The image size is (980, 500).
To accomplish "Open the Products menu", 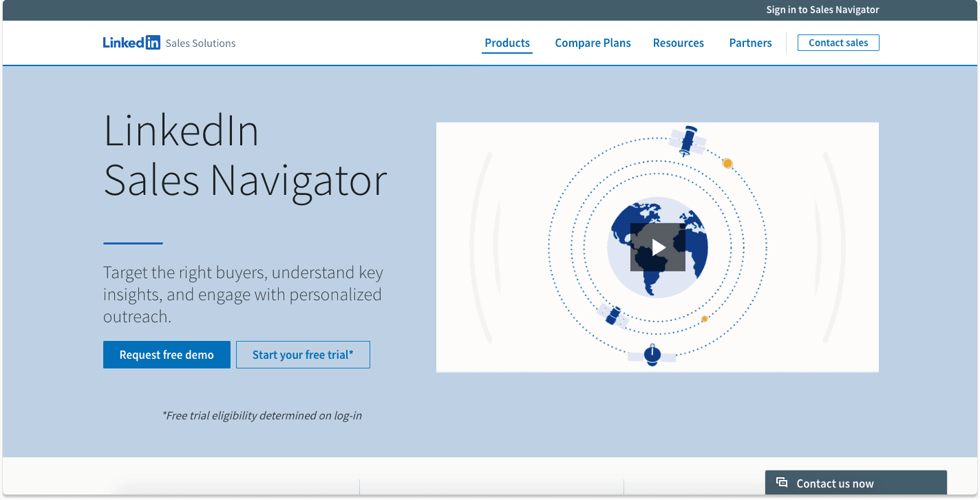I will tap(507, 43).
